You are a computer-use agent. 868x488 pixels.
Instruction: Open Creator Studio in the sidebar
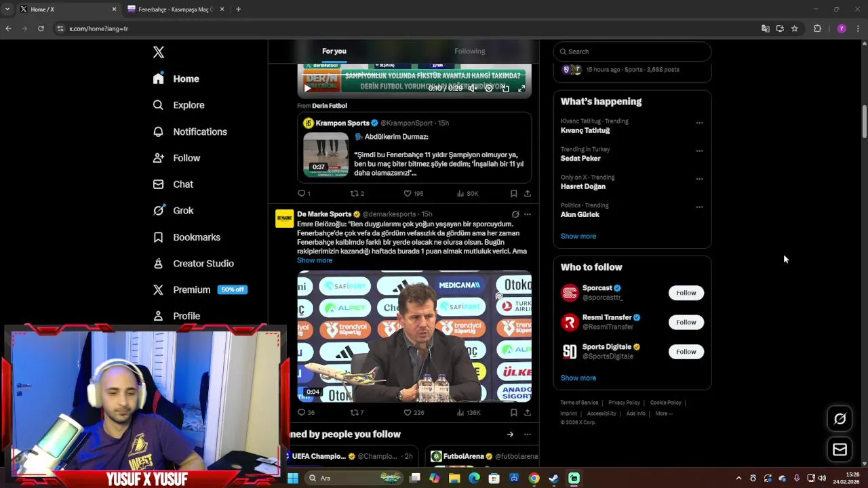coord(193,264)
